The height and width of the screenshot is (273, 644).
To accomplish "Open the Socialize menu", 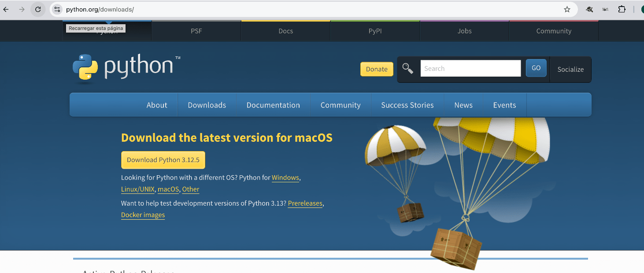I will click(x=570, y=69).
